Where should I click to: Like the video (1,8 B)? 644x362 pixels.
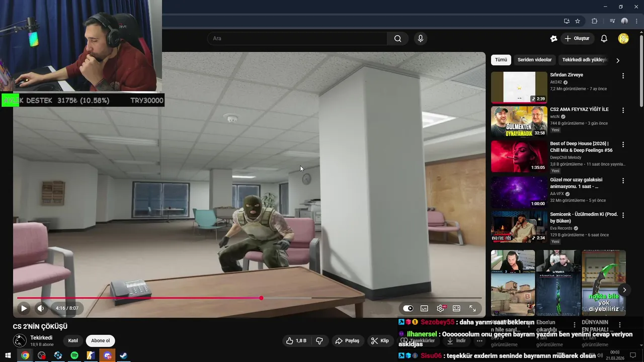coord(296,341)
